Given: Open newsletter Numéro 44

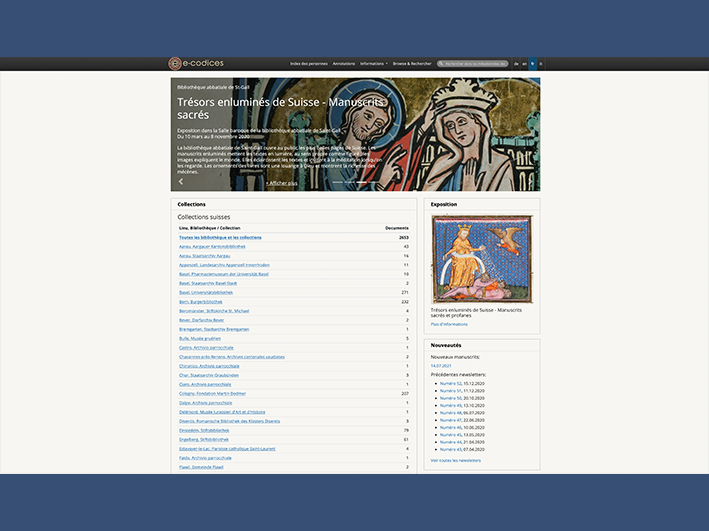Looking at the screenshot, I should (450, 442).
